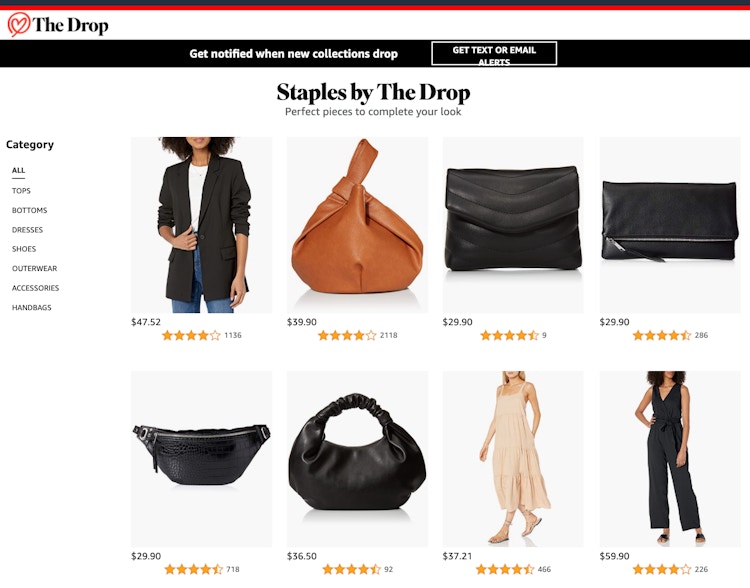View the beige tiered maxi dress
This screenshot has height=588, width=750.
tap(513, 459)
